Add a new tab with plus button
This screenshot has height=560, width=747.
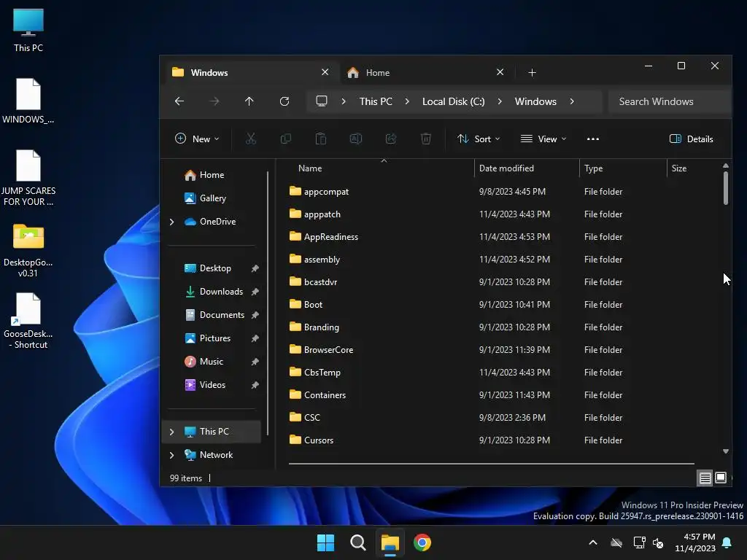[x=532, y=72]
